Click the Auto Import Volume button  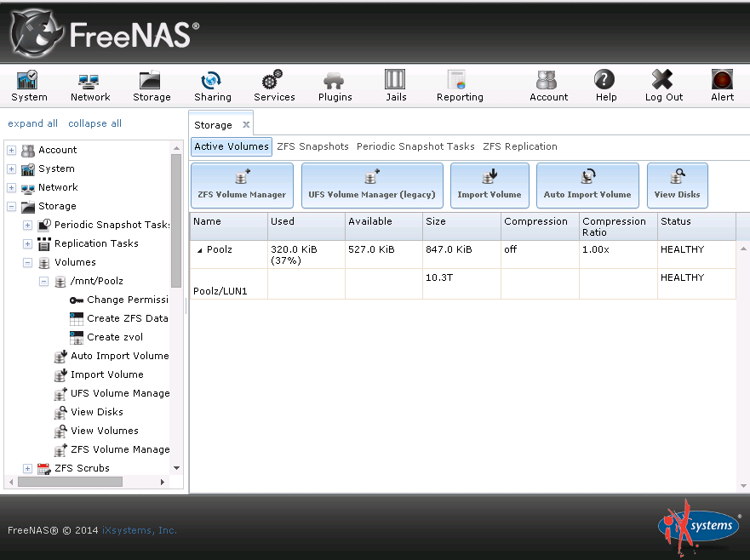(x=587, y=186)
